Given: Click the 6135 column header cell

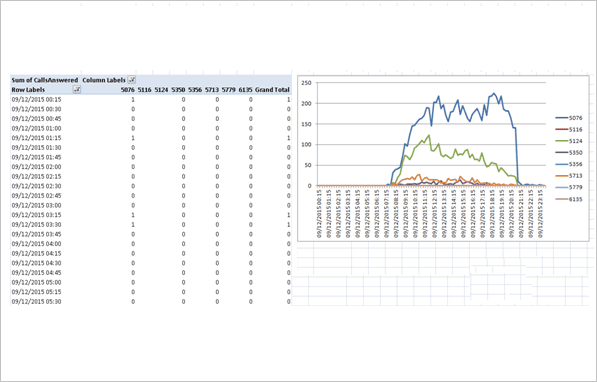Looking at the screenshot, I should [x=245, y=90].
